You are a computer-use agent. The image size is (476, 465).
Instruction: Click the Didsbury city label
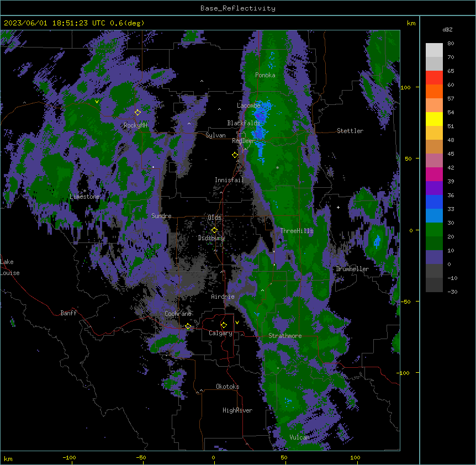211,238
